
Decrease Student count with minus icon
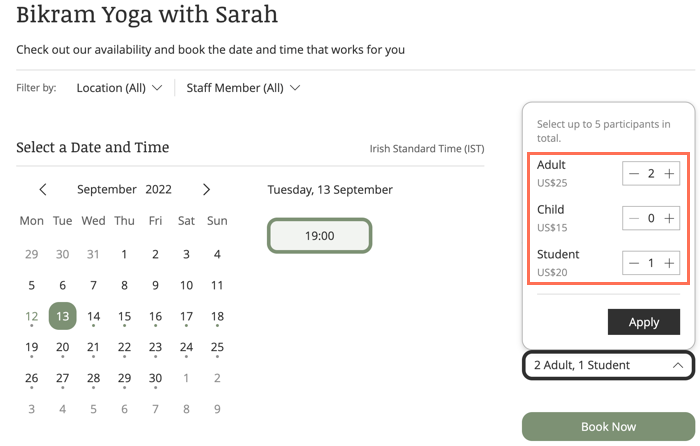tap(634, 263)
